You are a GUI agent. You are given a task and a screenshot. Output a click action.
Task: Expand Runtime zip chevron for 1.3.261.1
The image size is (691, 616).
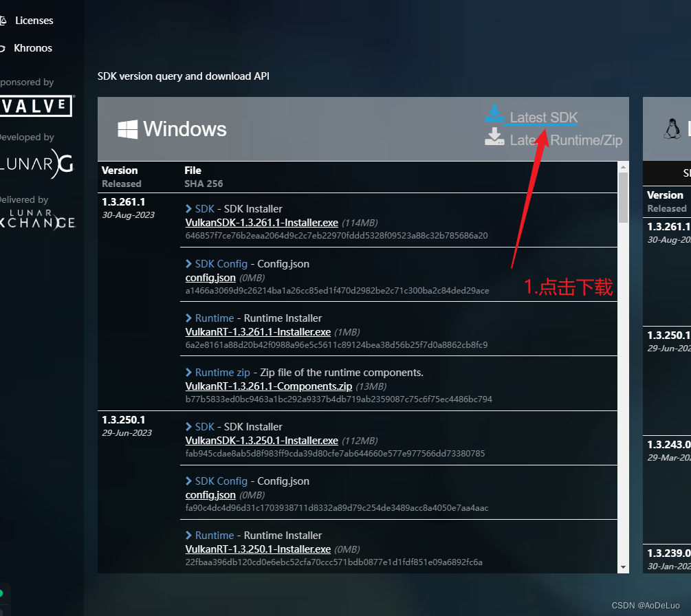(x=188, y=373)
